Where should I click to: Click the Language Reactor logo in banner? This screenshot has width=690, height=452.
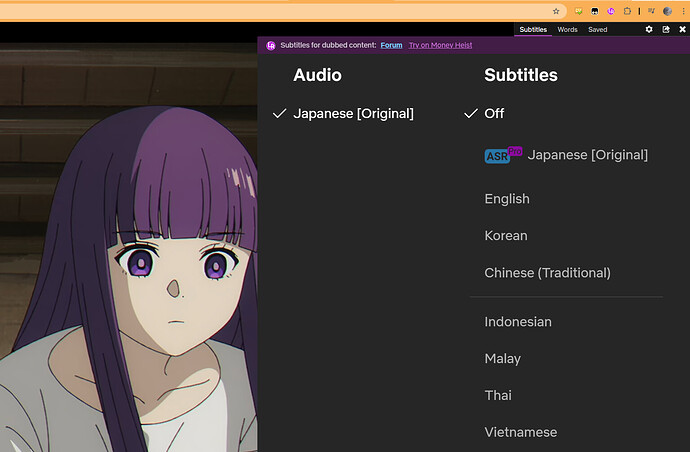[x=270, y=45]
